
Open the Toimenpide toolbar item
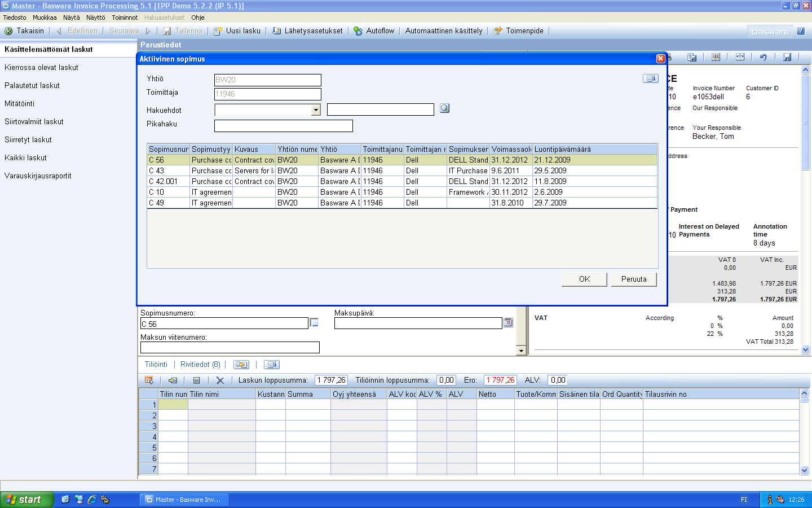(519, 31)
